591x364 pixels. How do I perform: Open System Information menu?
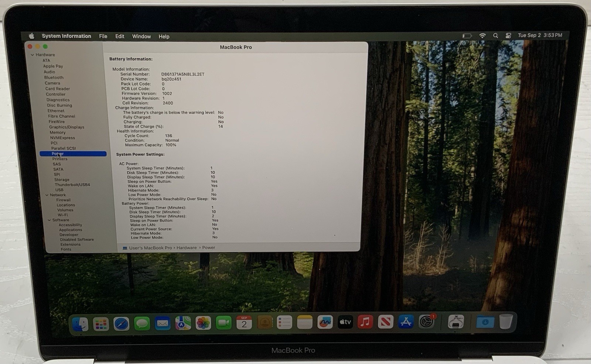66,36
